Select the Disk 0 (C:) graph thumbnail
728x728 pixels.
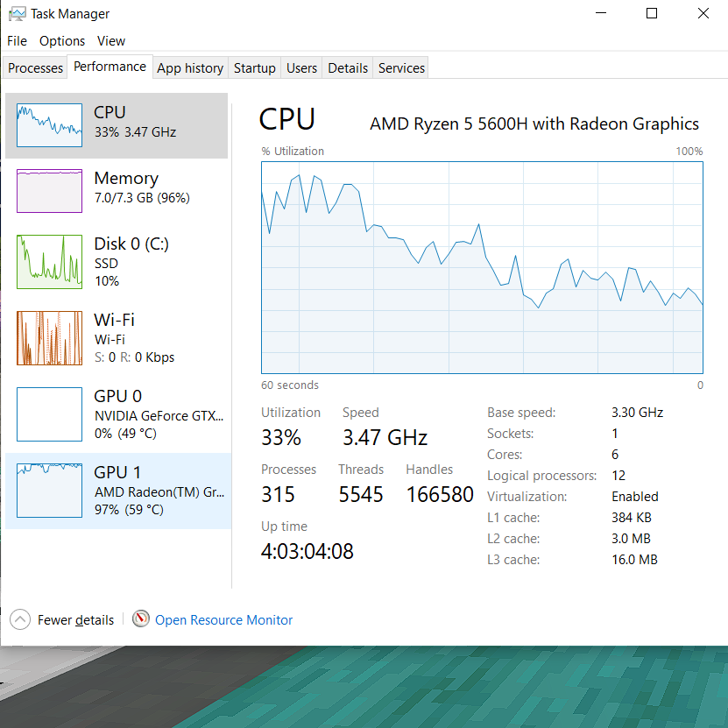[x=49, y=261]
